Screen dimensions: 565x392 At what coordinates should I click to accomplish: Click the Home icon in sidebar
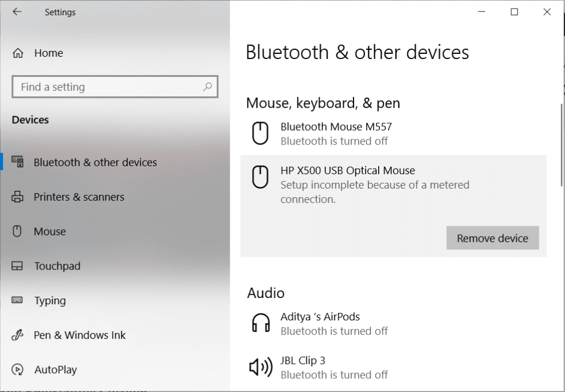pyautogui.click(x=18, y=53)
